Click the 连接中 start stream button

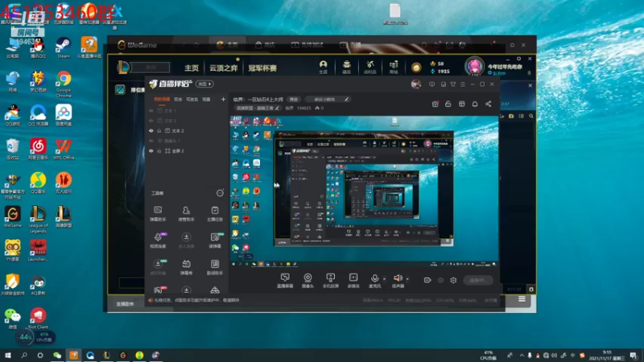[x=478, y=280]
